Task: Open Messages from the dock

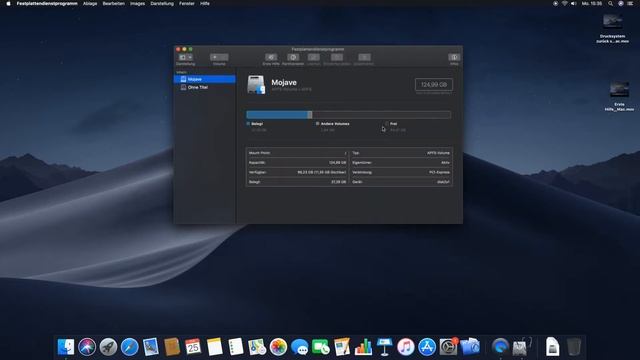Action: pos(300,347)
